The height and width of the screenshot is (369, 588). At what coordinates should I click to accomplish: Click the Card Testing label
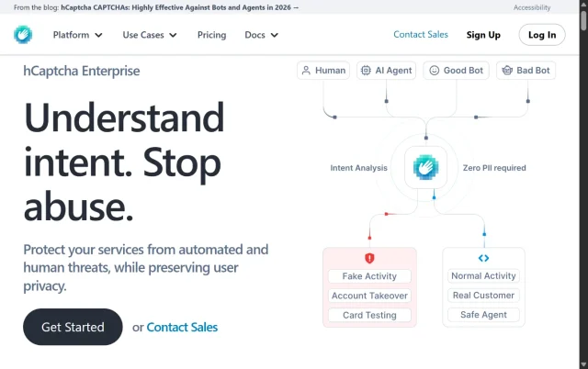[x=369, y=315]
